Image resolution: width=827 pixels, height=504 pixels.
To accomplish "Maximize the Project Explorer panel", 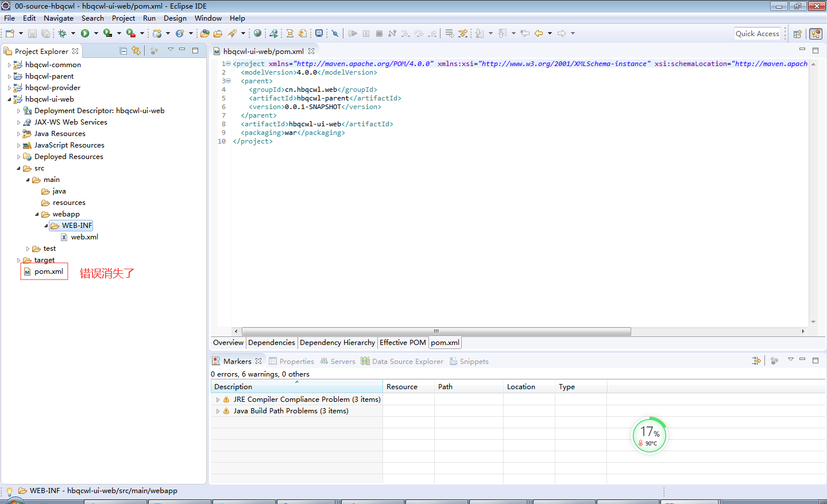I will point(195,51).
